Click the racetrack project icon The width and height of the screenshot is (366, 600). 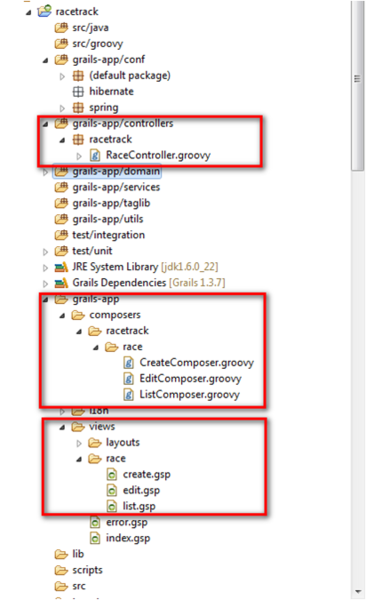click(x=44, y=11)
